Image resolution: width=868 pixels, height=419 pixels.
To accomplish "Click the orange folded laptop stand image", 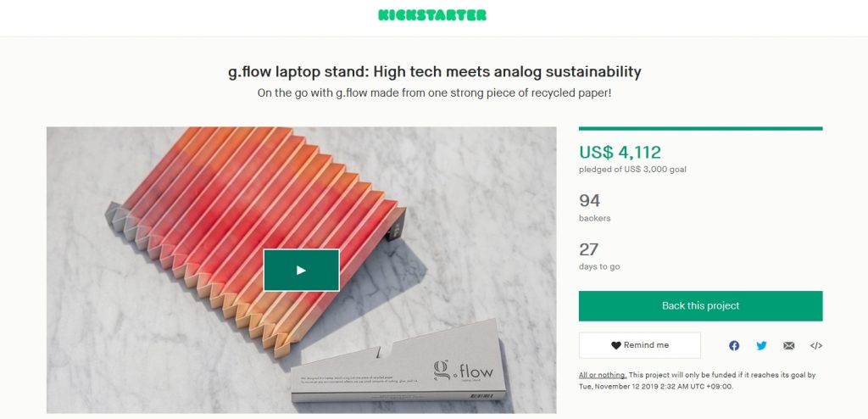I will (254, 232).
